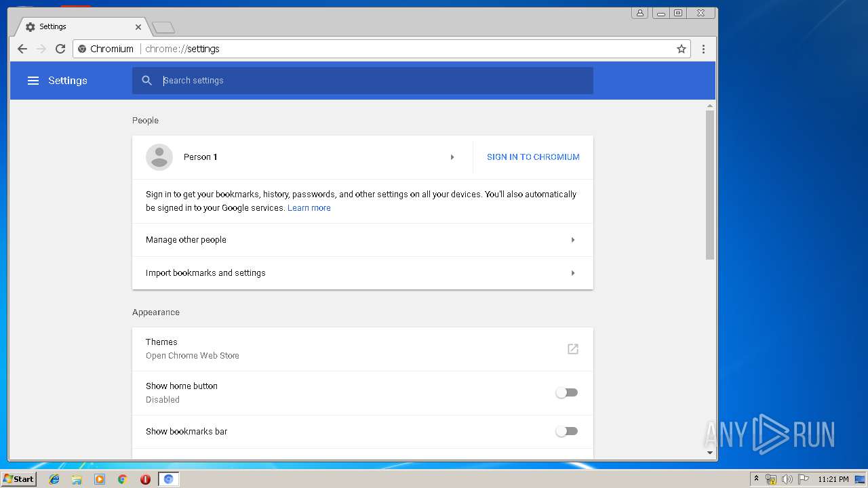Click the scrollbar down arrow
The height and width of the screenshot is (488, 868).
710,453
